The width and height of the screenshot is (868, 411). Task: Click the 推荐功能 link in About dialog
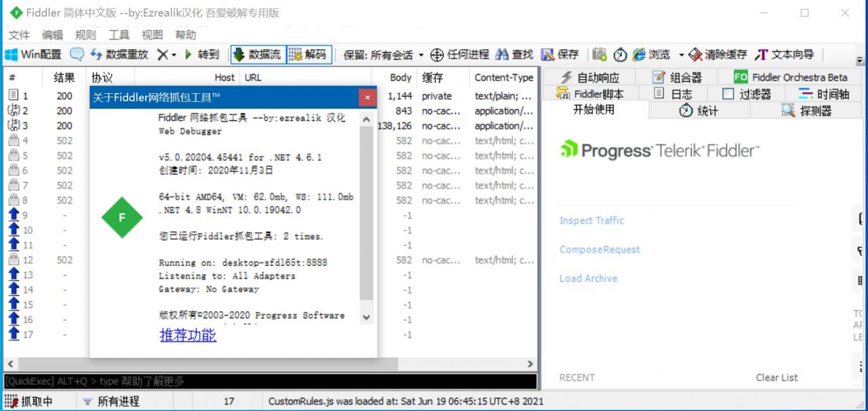tap(188, 335)
